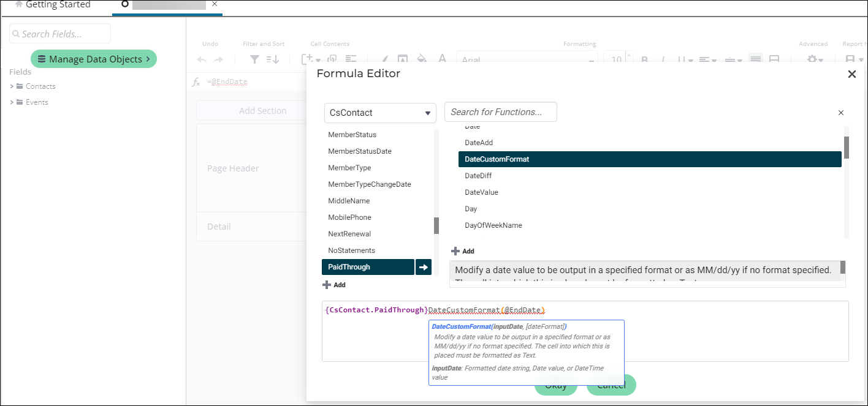This screenshot has height=406, width=868.
Task: Focus the Search Fields input
Action: (x=60, y=34)
